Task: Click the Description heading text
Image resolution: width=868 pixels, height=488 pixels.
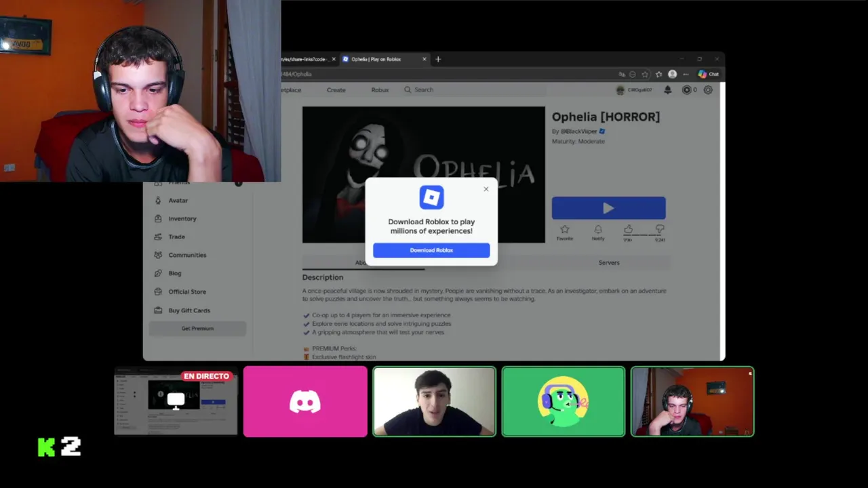Action: [x=323, y=277]
